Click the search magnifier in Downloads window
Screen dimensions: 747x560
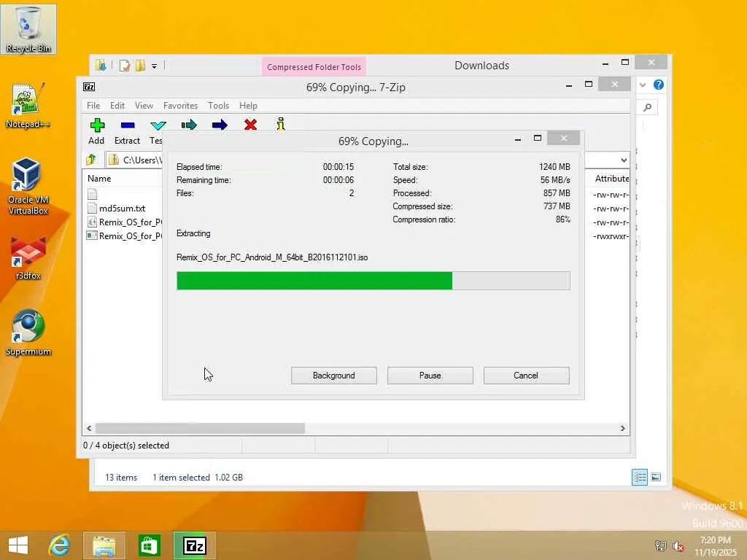648,107
